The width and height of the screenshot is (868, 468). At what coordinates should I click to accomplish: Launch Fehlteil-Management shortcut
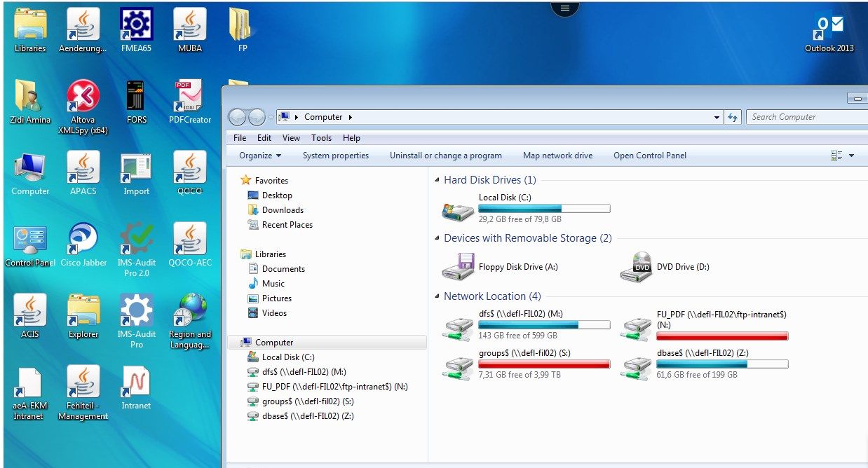83,394
